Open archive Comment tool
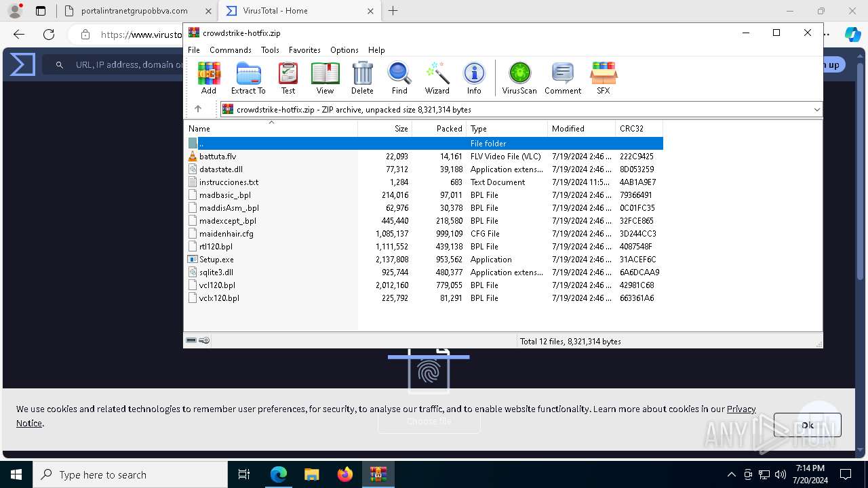Viewport: 868px width, 488px height. click(x=563, y=78)
